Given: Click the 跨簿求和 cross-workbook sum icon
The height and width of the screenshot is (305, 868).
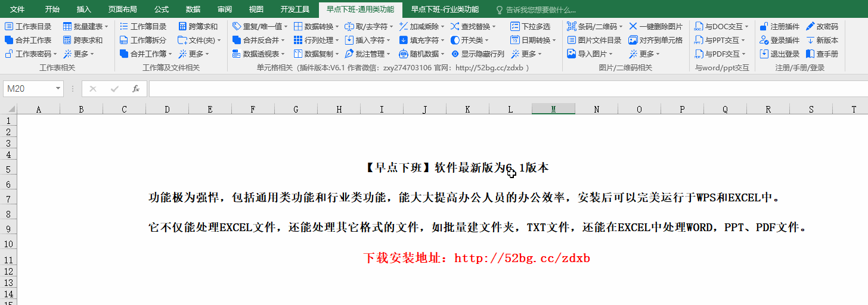Looking at the screenshot, I should [182, 26].
